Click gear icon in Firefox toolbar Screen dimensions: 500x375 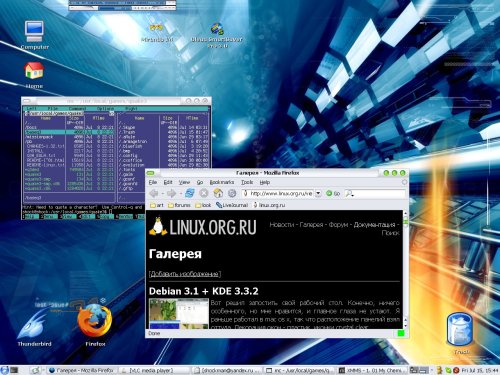pos(232,193)
